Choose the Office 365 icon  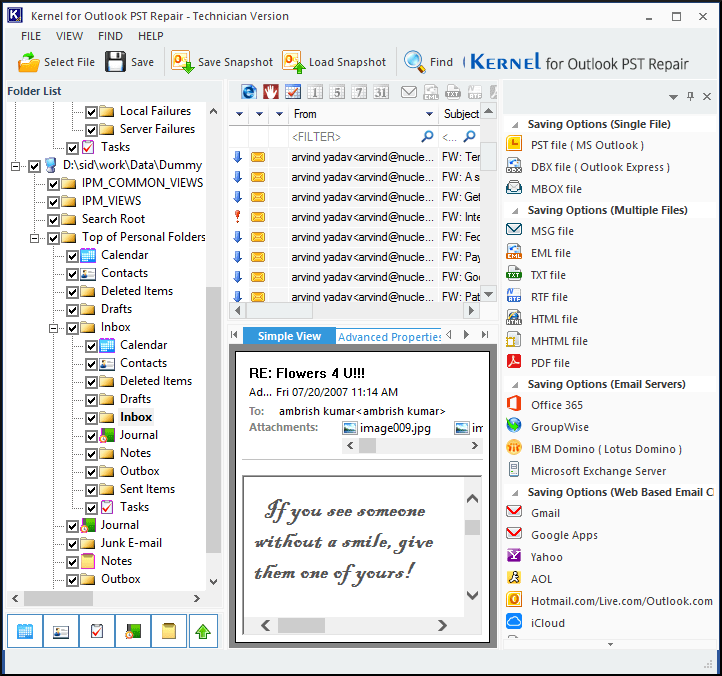[x=514, y=405]
